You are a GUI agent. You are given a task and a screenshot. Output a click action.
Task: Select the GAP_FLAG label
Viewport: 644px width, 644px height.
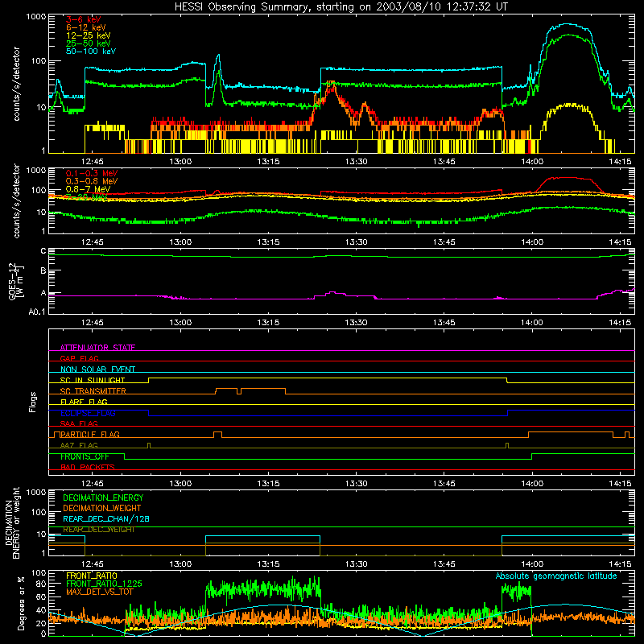pos(79,358)
